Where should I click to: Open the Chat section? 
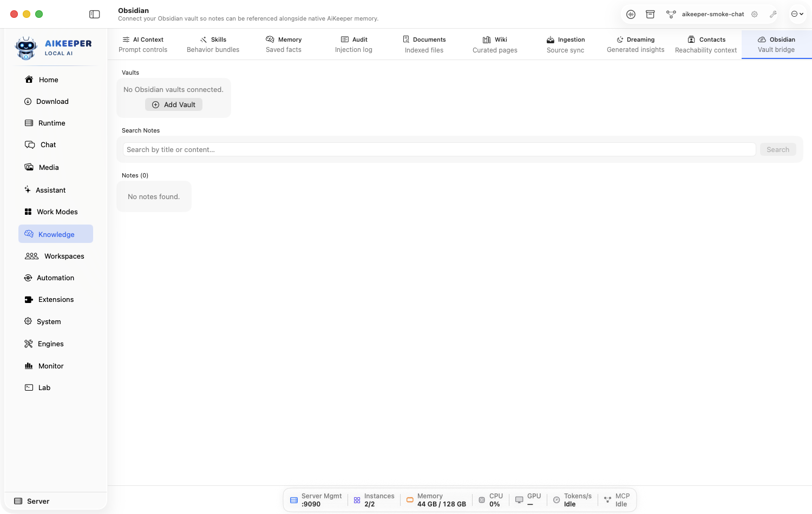click(56, 144)
